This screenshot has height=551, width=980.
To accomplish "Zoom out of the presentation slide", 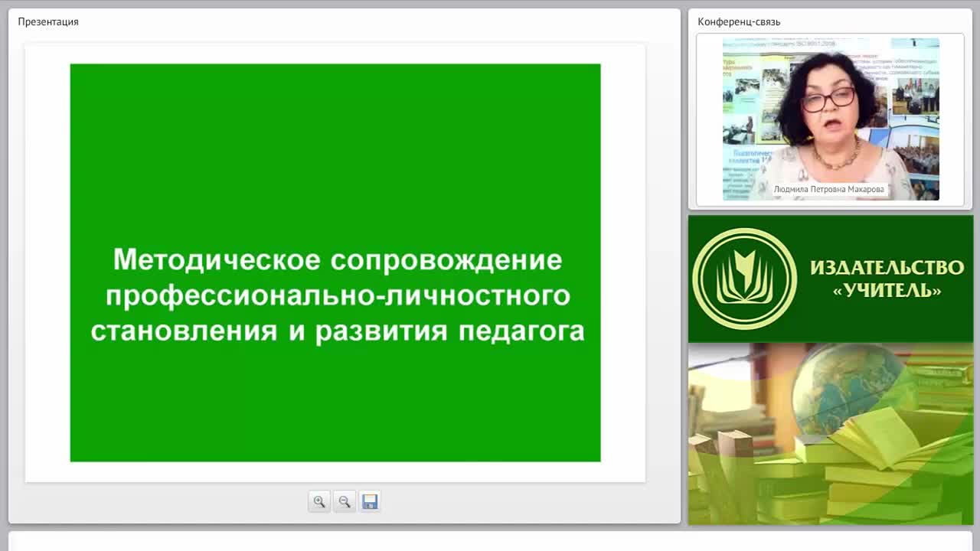I will [x=345, y=501].
